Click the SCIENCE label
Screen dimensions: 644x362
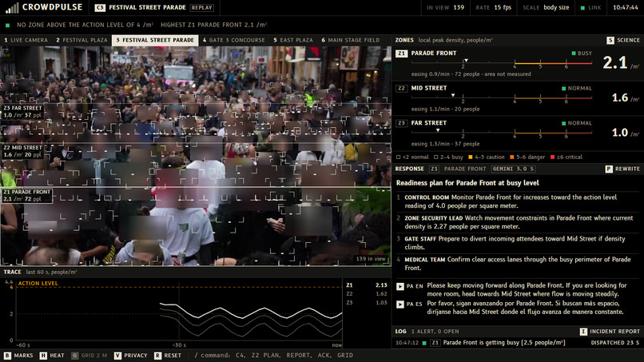(x=628, y=40)
